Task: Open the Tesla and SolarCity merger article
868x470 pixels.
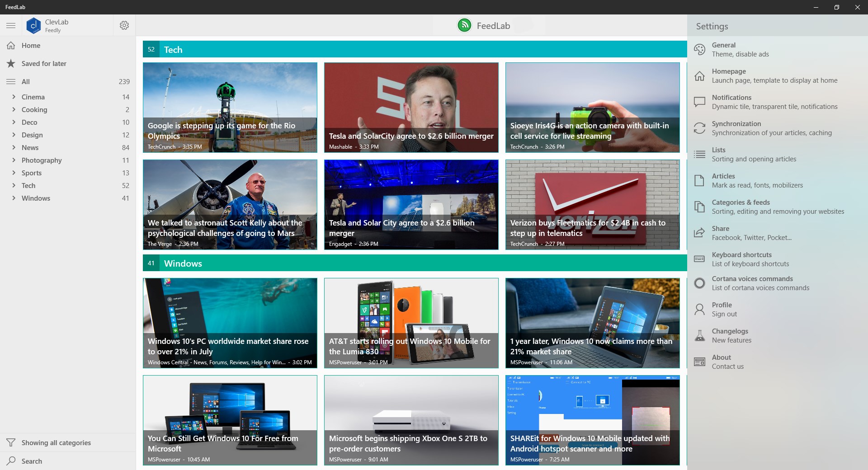Action: pyautogui.click(x=410, y=108)
